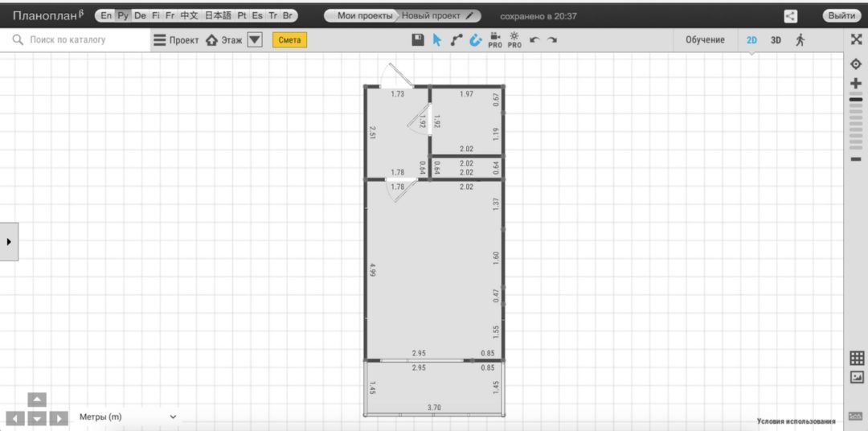Open Мои проекты breadcrumb

tap(365, 16)
